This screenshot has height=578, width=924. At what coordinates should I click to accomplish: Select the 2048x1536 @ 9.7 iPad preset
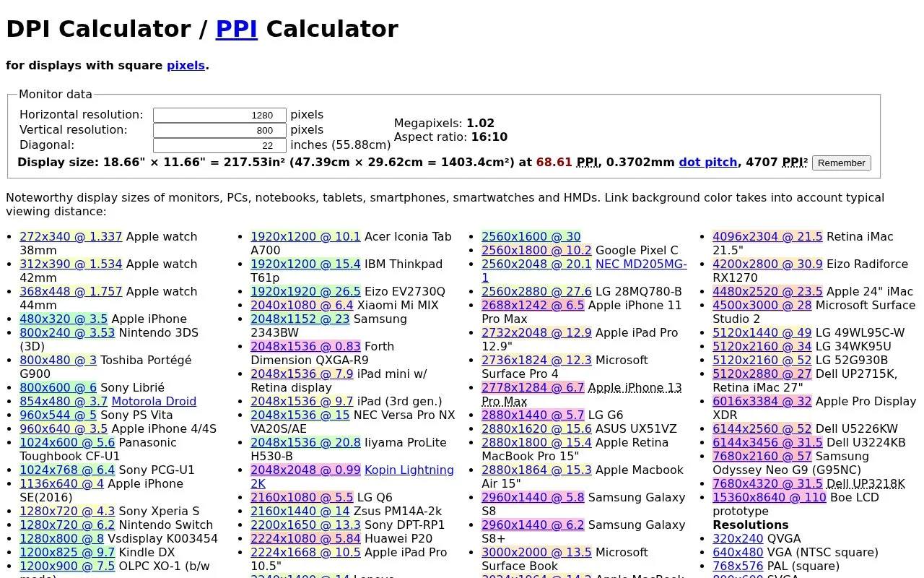[x=302, y=401]
